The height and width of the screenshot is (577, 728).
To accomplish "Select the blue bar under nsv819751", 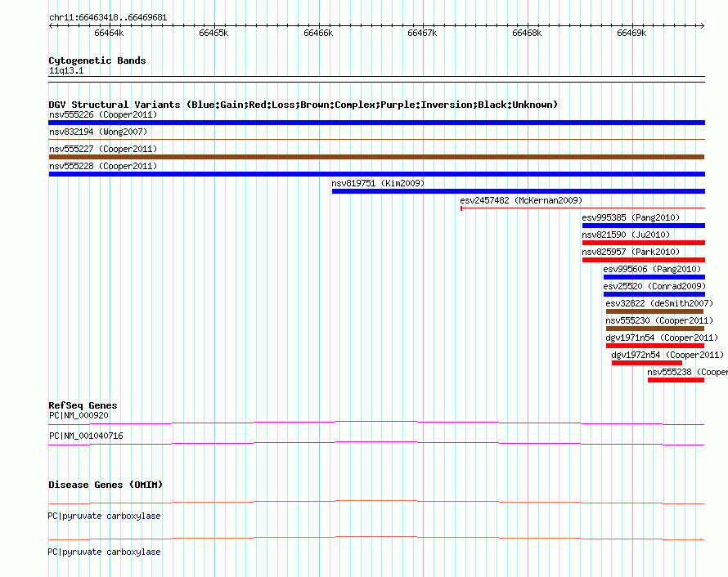I will click(518, 191).
